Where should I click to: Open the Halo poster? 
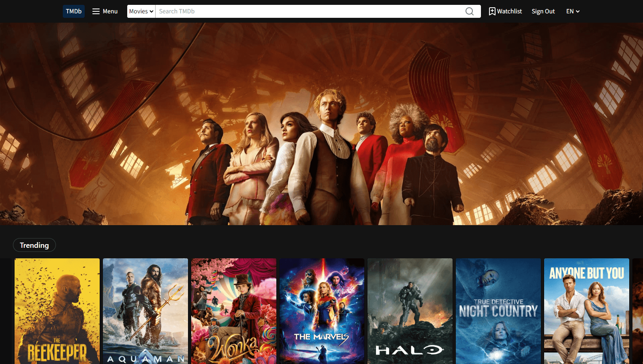pyautogui.click(x=410, y=311)
